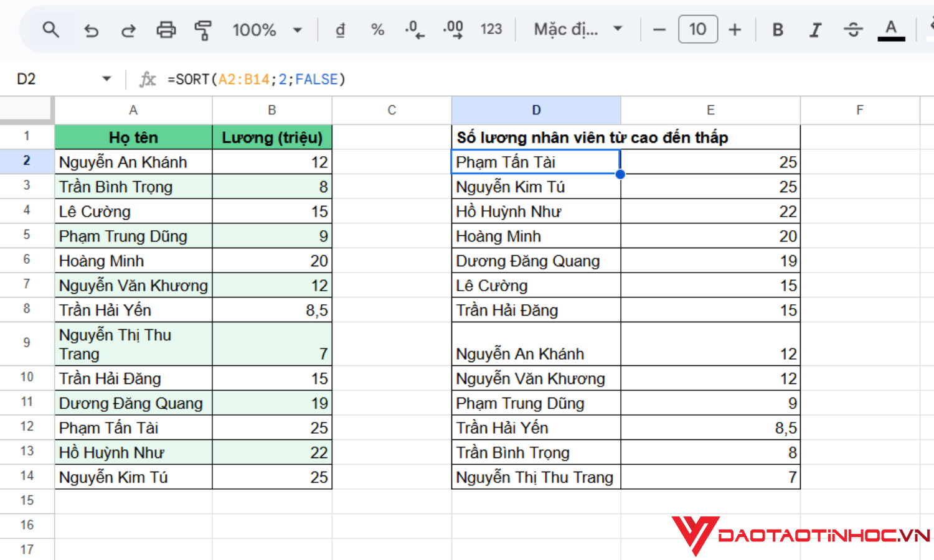Activate the paint format tool
The width and height of the screenshot is (934, 560).
coord(203,30)
